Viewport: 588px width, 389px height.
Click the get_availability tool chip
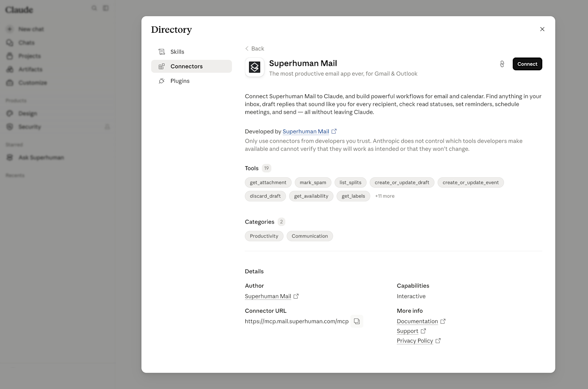(311, 196)
